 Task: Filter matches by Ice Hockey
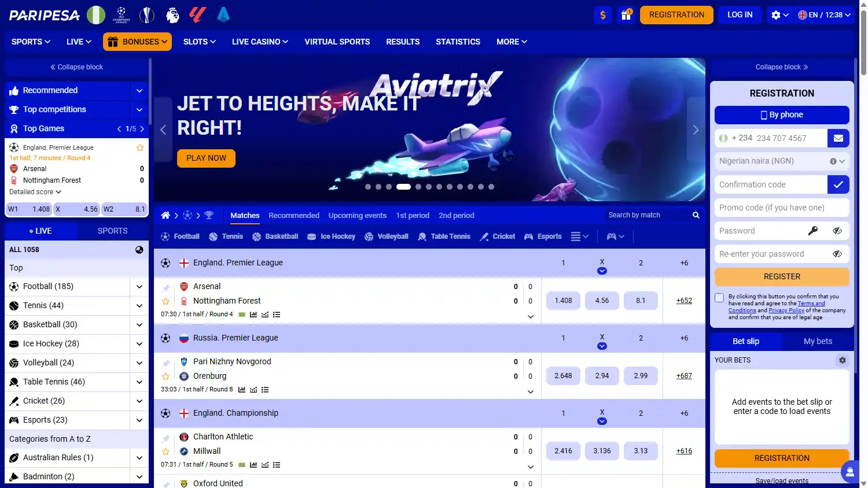click(x=331, y=236)
